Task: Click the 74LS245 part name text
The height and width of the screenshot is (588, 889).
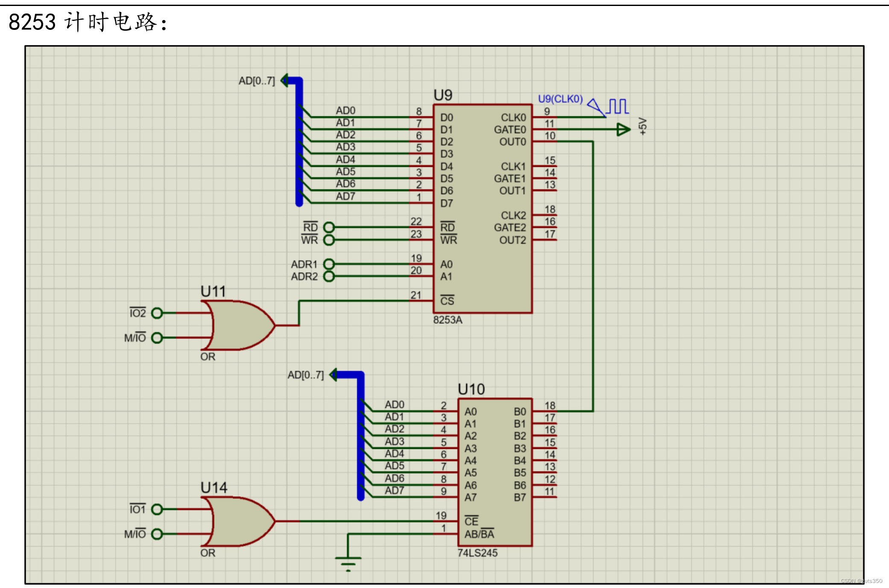Action: click(x=477, y=553)
